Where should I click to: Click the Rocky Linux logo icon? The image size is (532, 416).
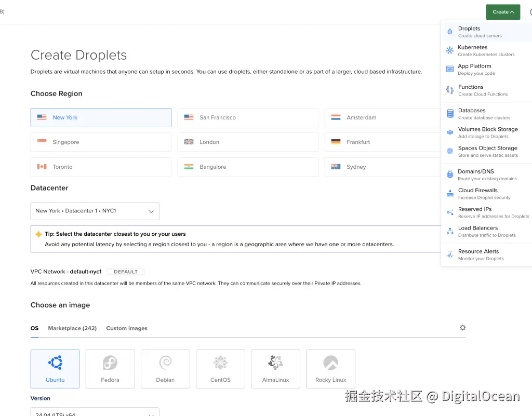[330, 363]
